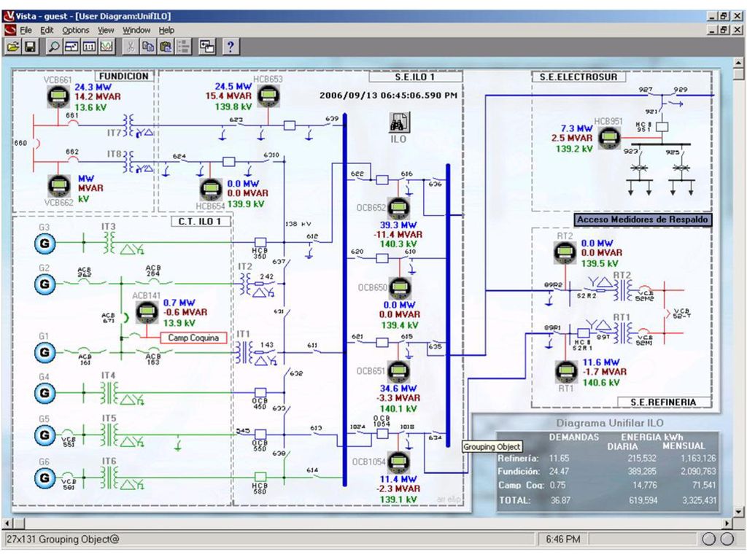
Task: Open the HCB951 meter icon
Action: 609,138
